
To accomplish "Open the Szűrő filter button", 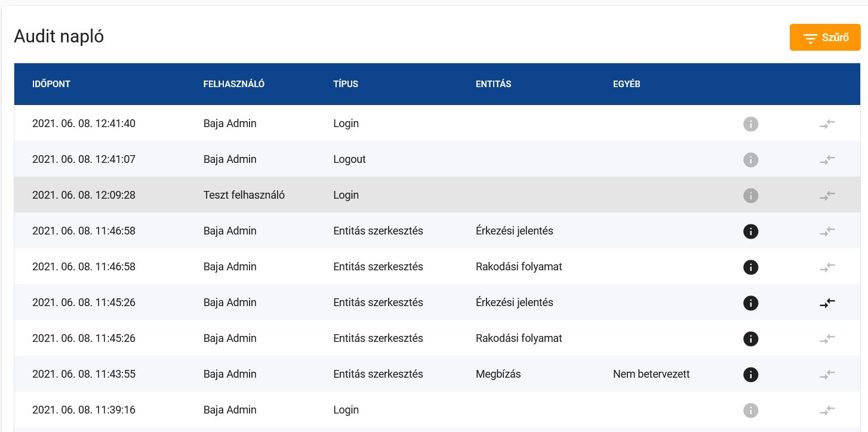I will point(824,38).
